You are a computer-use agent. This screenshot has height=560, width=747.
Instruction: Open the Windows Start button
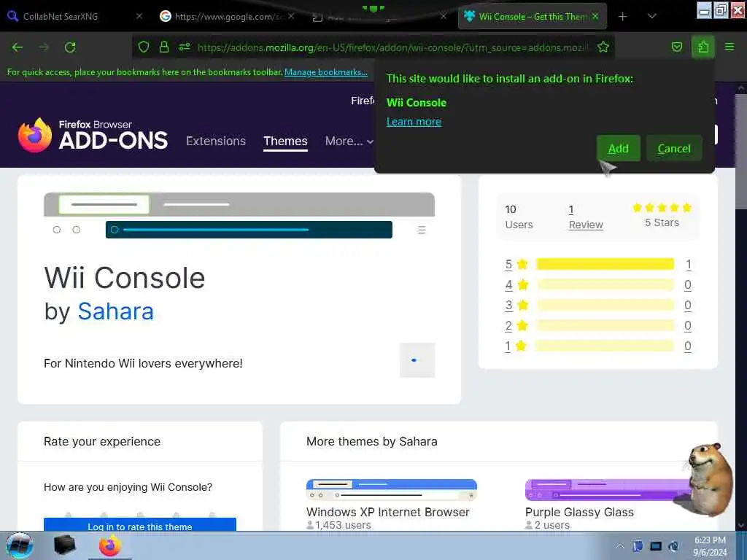pos(20,545)
